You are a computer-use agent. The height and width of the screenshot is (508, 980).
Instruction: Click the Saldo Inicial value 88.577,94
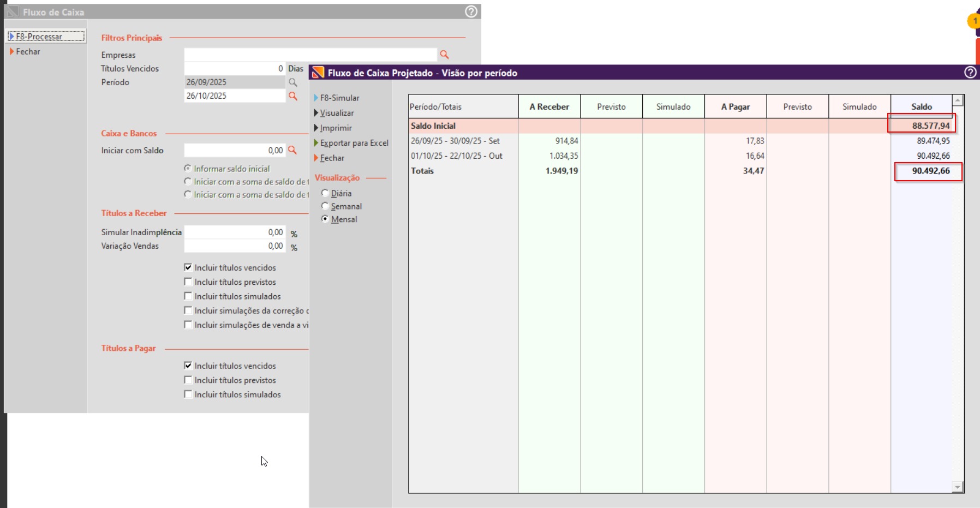click(x=931, y=126)
